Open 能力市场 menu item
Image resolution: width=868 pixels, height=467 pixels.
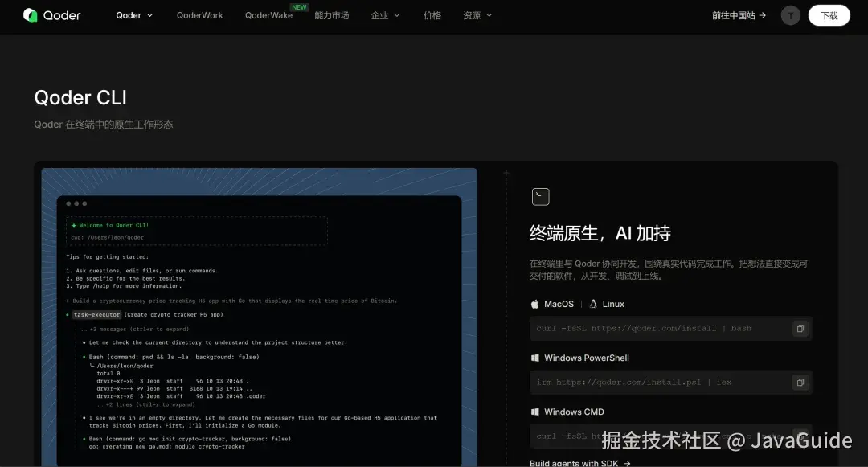332,15
